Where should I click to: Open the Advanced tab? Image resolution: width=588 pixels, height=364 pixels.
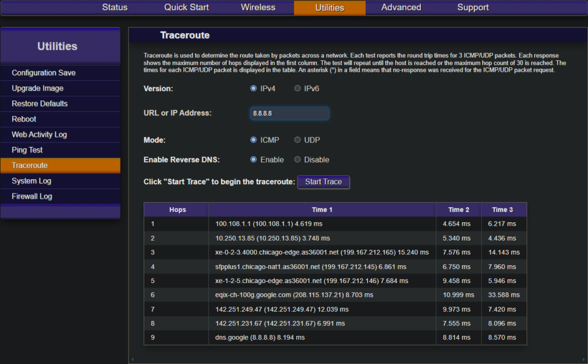(x=401, y=7)
